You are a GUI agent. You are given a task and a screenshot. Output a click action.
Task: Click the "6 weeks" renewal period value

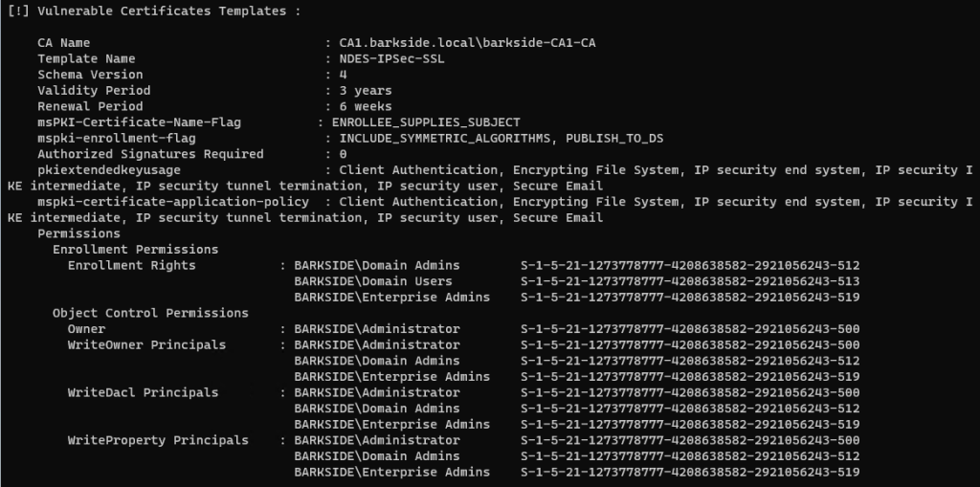[366, 106]
